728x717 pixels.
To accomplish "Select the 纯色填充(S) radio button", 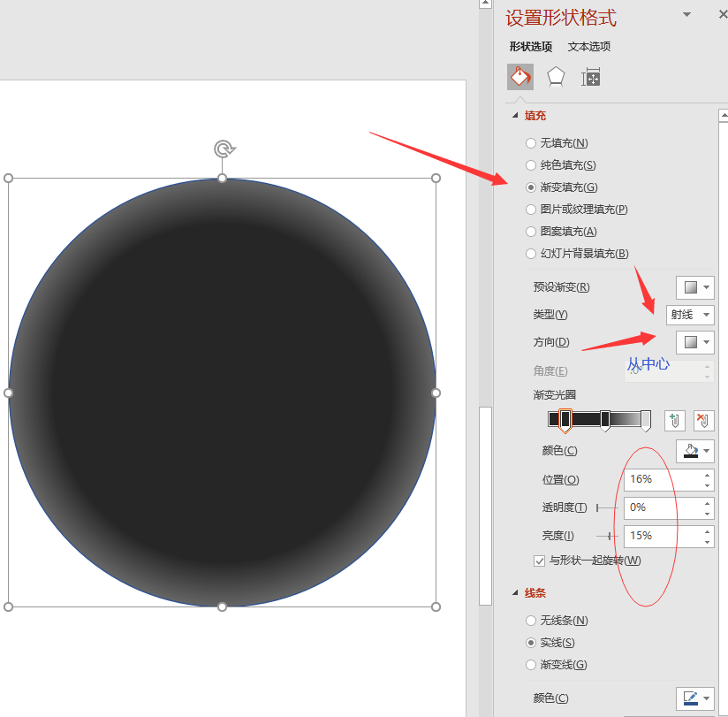I will (531, 165).
